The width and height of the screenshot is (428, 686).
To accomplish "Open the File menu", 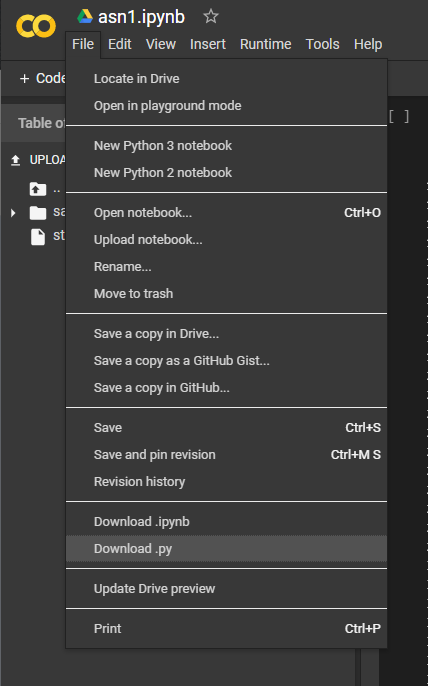I will (83, 44).
